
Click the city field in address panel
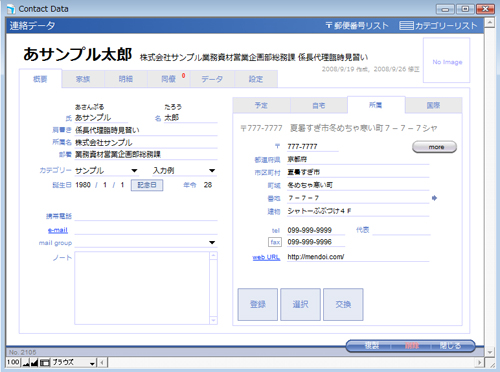[358, 172]
